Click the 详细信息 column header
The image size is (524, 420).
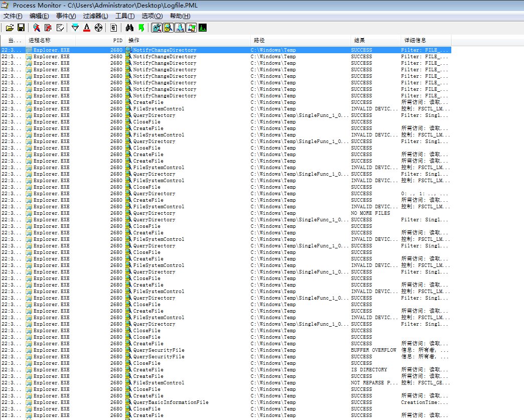pyautogui.click(x=426, y=41)
